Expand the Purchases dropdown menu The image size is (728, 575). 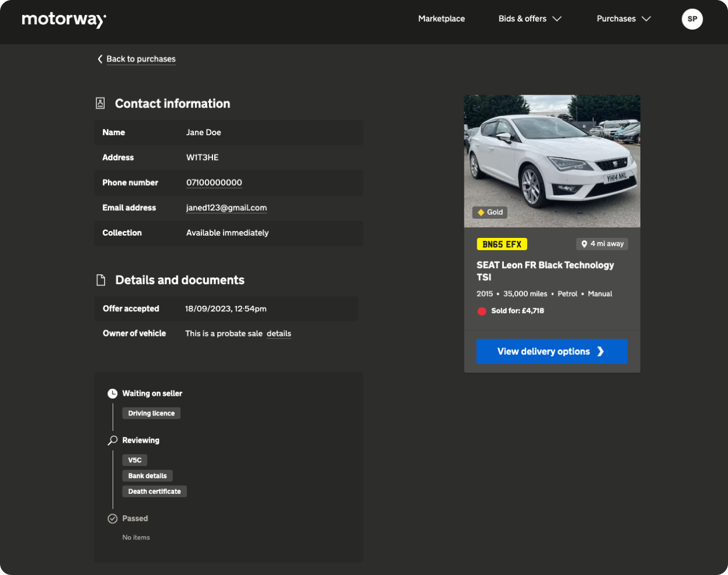[624, 19]
